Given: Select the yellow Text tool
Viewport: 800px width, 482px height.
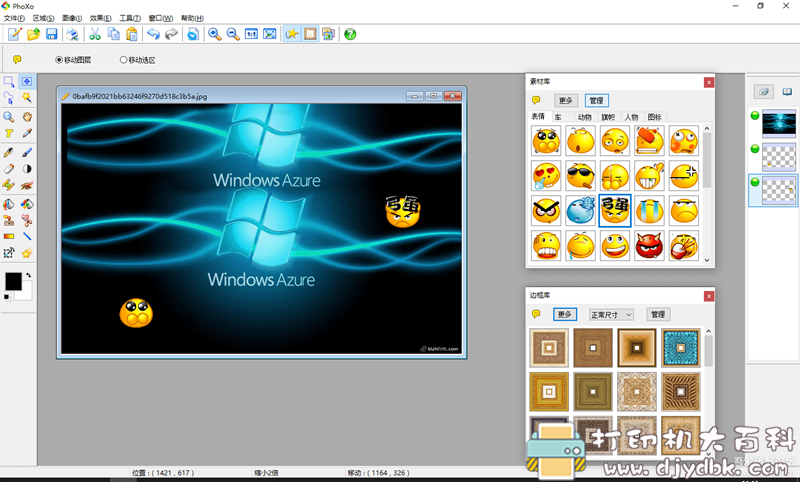Looking at the screenshot, I should pos(9,134).
